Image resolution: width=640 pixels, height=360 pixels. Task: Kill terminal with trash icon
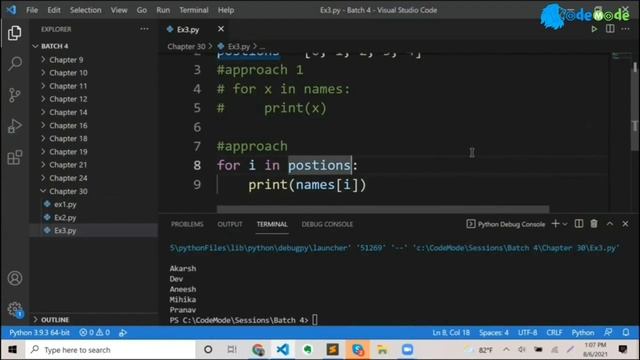pos(594,224)
